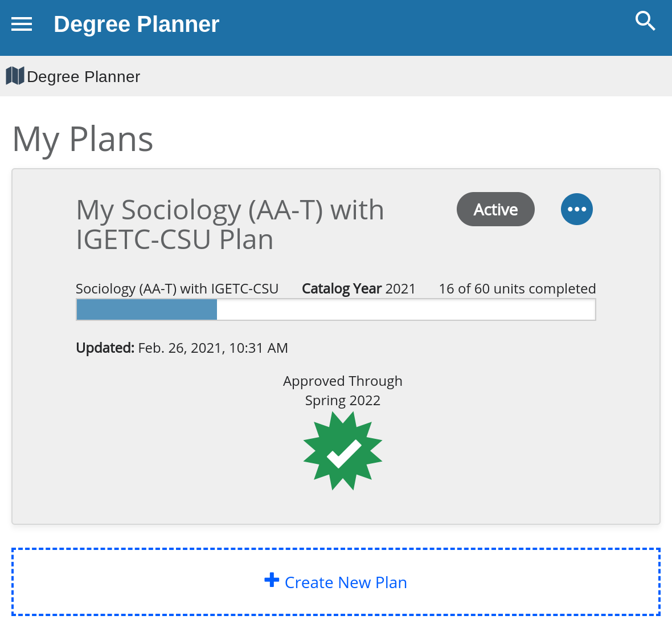672x636 pixels.
Task: Toggle the plan's Active status
Action: (x=495, y=209)
